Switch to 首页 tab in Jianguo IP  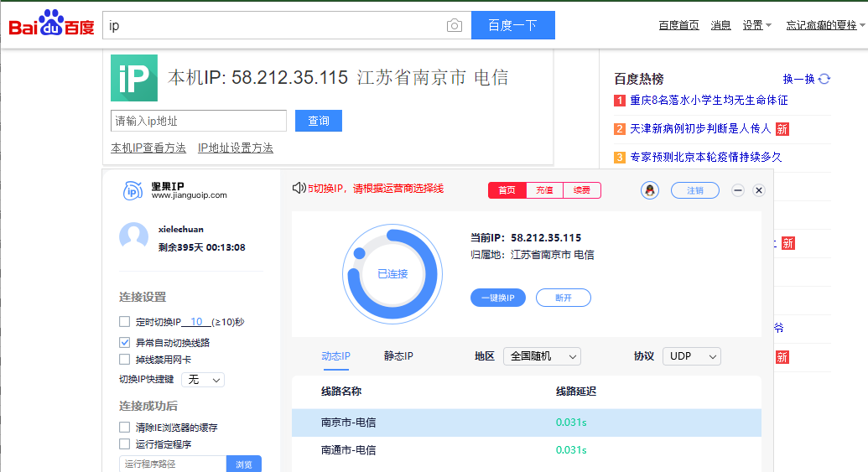(507, 189)
